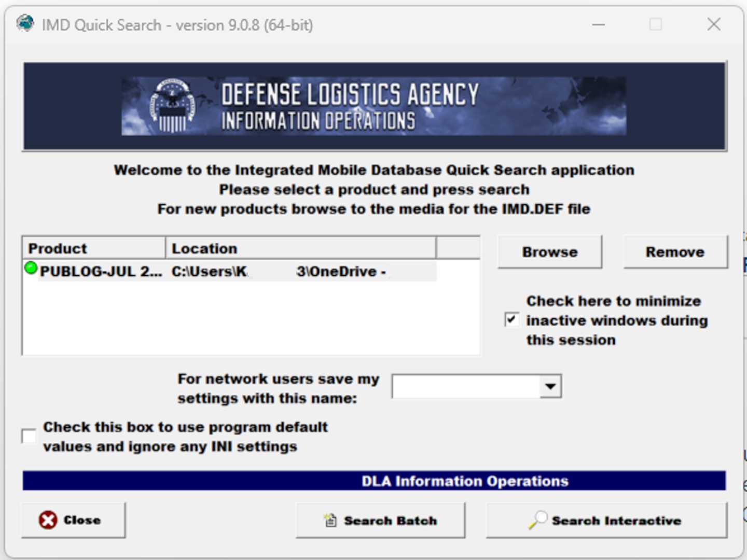Minimize the IMD Quick Search window
Viewport: 747px width, 560px height.
pos(599,24)
